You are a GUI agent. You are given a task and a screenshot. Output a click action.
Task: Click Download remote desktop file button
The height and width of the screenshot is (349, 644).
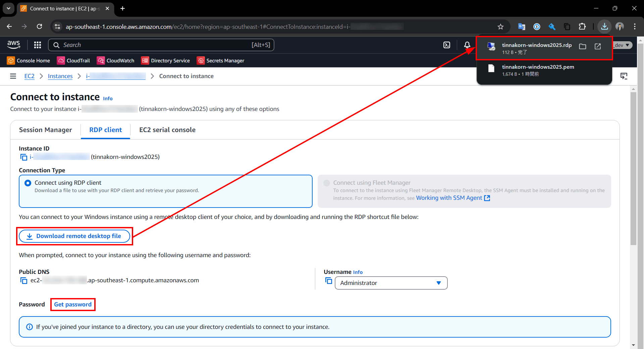point(74,236)
